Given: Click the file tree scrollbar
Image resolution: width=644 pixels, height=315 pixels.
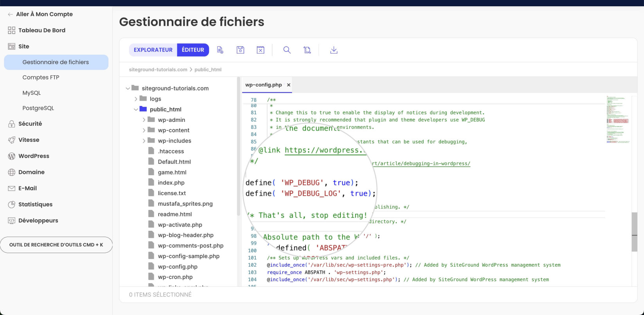Looking at the screenshot, I should tap(239, 146).
